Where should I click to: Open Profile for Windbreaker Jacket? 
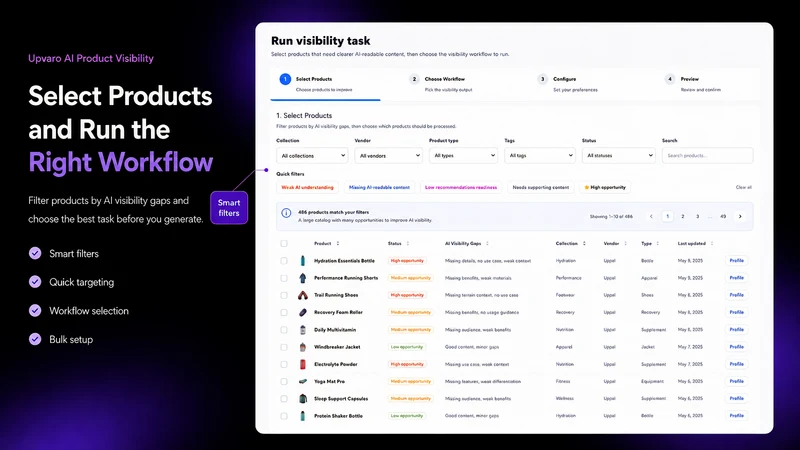point(736,347)
